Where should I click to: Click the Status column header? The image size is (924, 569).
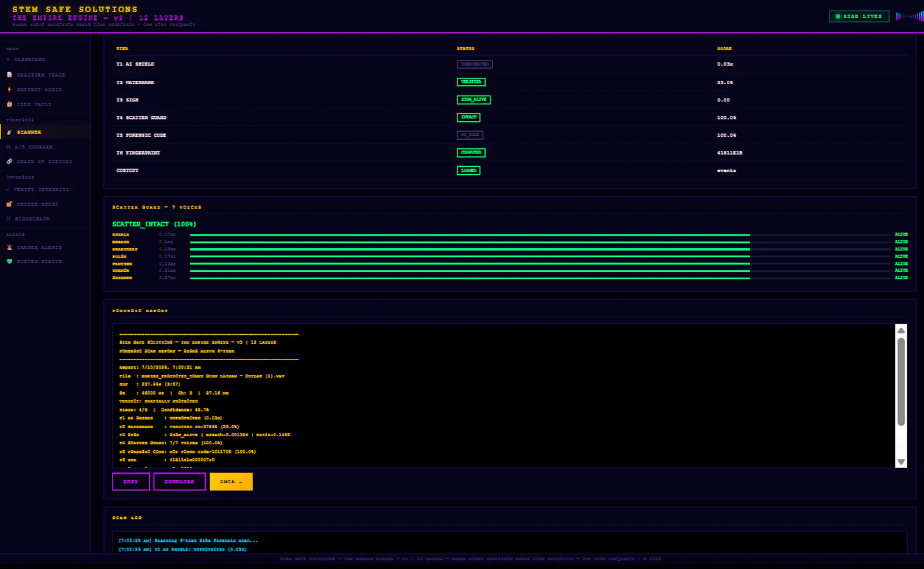pyautogui.click(x=465, y=48)
